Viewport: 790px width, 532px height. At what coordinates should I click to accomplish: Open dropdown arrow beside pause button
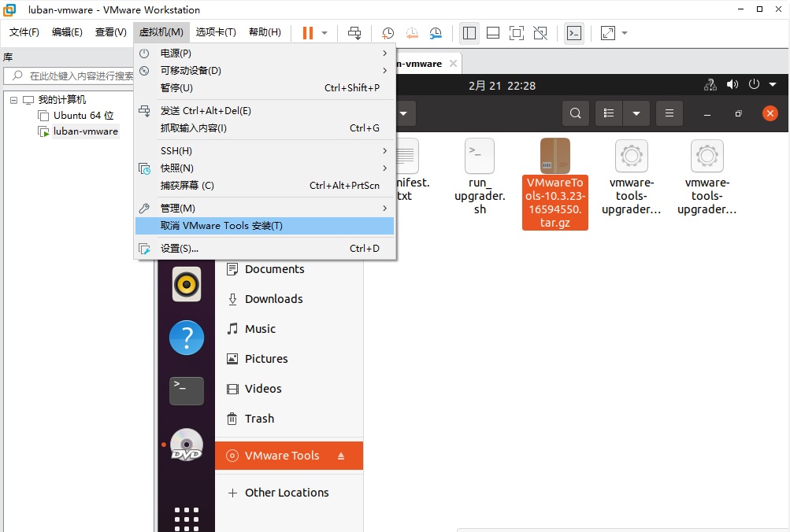pos(325,33)
